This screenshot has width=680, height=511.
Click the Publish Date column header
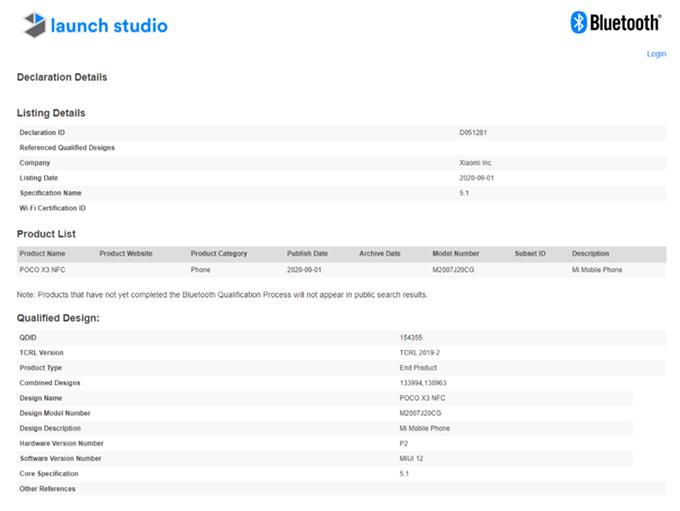tap(307, 253)
